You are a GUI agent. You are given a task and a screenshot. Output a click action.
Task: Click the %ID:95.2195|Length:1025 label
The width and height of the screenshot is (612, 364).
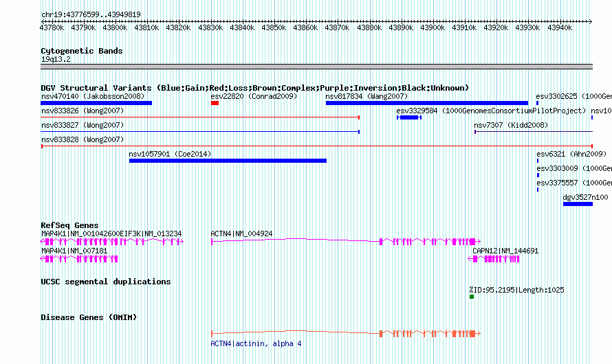(x=517, y=290)
